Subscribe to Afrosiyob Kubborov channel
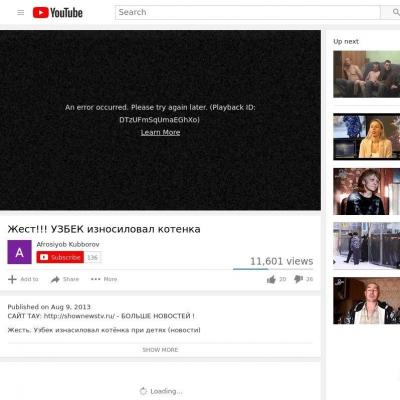This screenshot has height=400, width=400. 60,257
